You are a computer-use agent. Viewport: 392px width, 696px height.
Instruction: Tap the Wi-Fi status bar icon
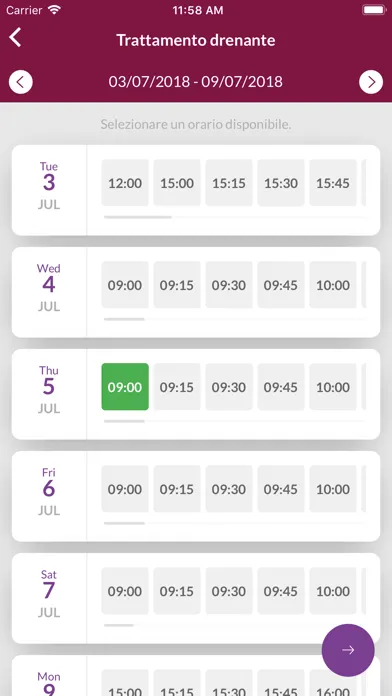pos(54,10)
